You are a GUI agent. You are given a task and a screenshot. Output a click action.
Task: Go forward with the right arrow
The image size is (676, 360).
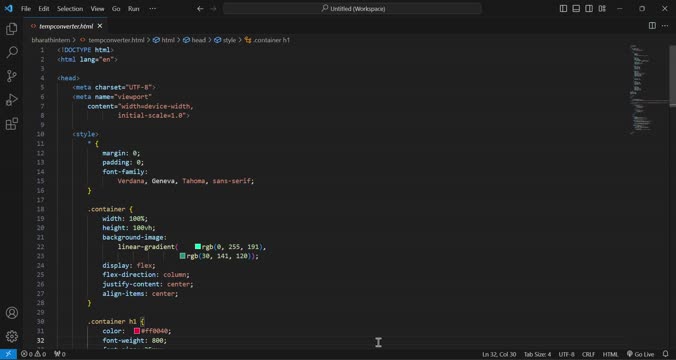(x=213, y=9)
